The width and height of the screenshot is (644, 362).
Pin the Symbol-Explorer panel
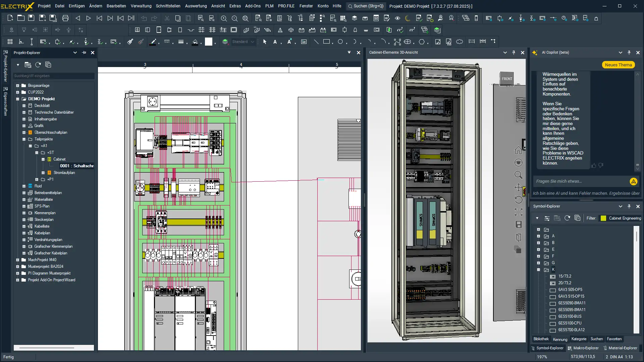pos(629,206)
